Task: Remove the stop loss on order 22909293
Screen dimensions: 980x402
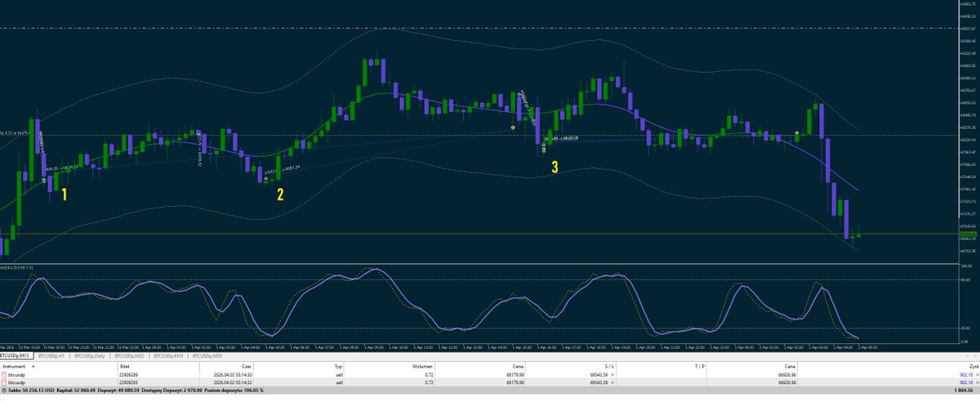Action: (612, 382)
